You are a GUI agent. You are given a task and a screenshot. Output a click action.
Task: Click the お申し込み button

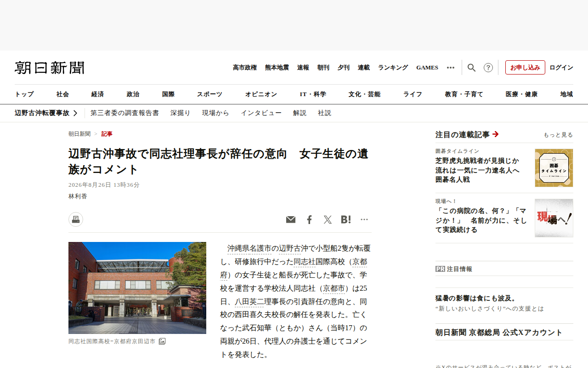(x=525, y=68)
